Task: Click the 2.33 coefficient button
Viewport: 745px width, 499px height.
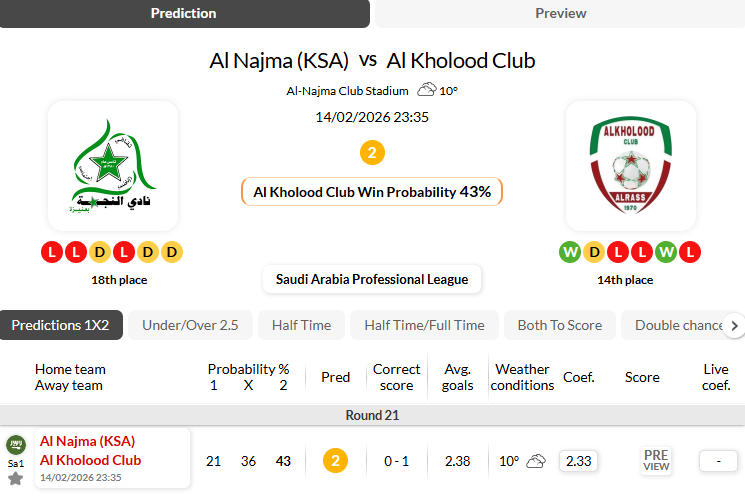Action: coord(578,461)
